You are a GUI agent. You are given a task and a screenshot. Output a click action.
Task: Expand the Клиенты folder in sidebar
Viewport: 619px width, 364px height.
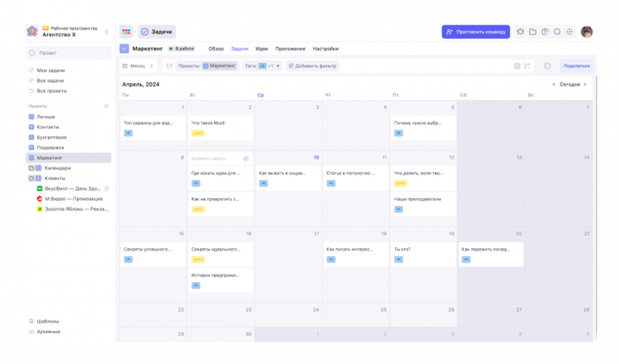coord(32,178)
